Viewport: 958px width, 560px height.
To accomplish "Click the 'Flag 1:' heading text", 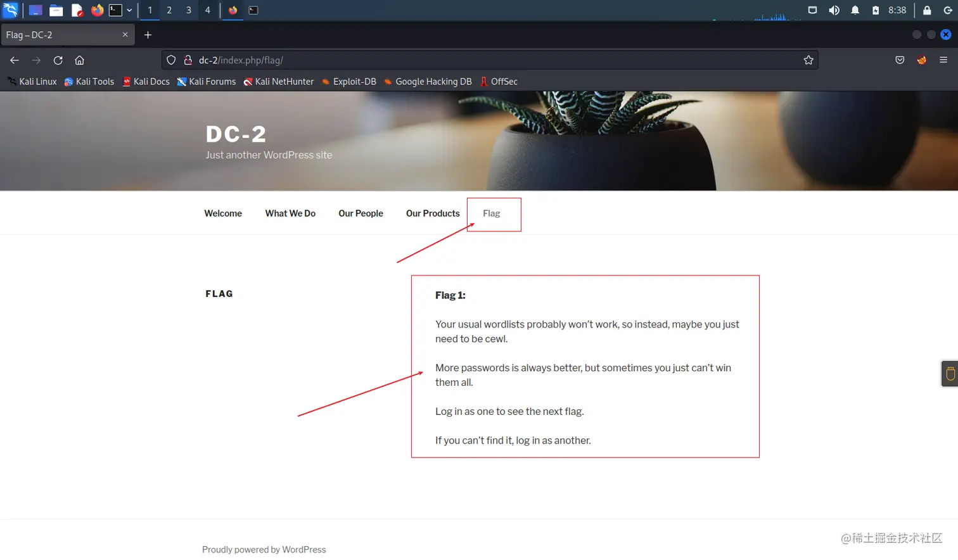I will click(450, 295).
